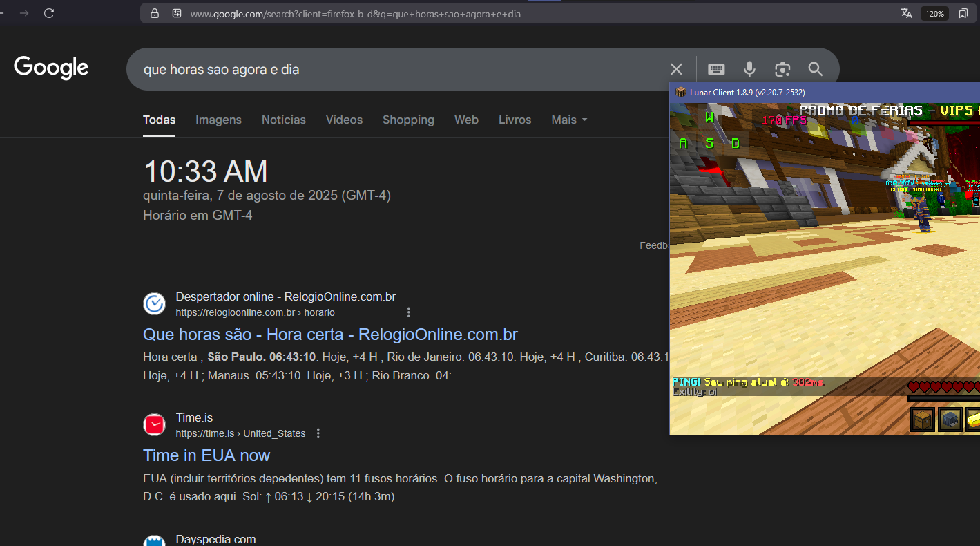Click the browser forward arrow
This screenshot has width=980, height=546.
coord(24,13)
